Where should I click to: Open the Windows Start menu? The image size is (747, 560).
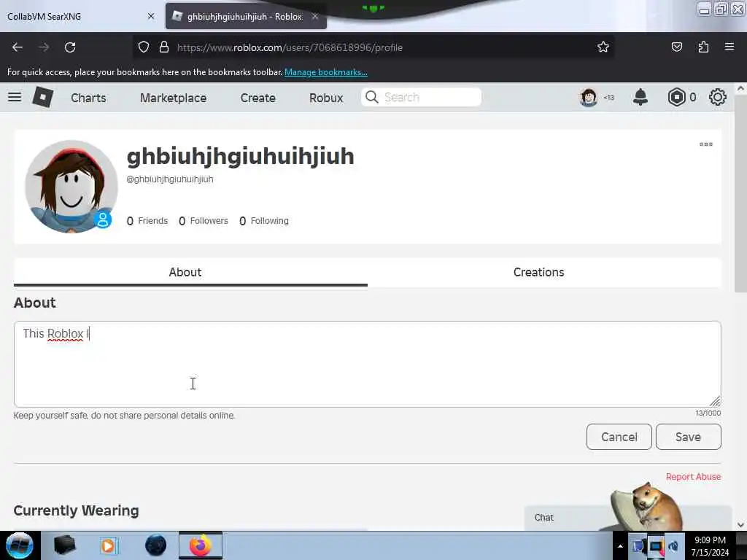tap(20, 545)
